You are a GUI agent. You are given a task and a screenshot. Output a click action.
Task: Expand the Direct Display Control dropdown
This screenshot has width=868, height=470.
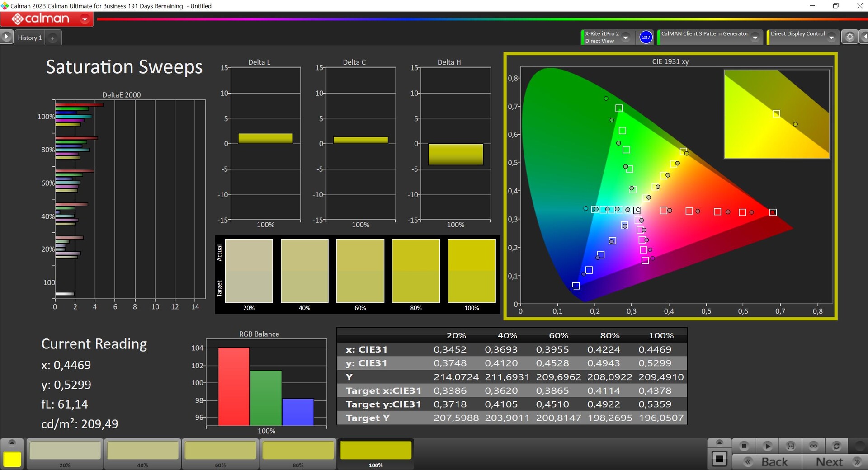831,38
